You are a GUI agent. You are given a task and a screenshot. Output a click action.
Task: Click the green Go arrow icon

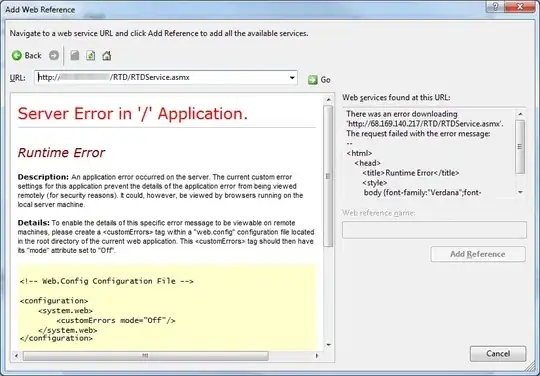click(x=313, y=80)
